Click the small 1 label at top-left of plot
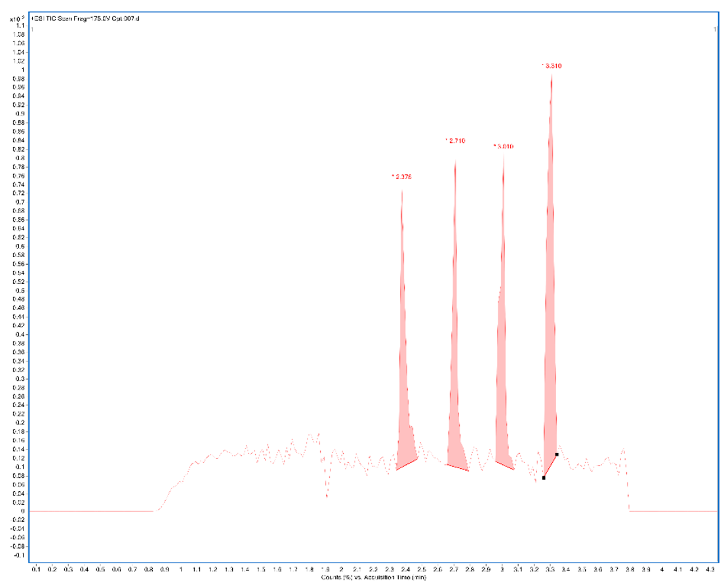Screen dimensions: 728x588 tap(32, 29)
